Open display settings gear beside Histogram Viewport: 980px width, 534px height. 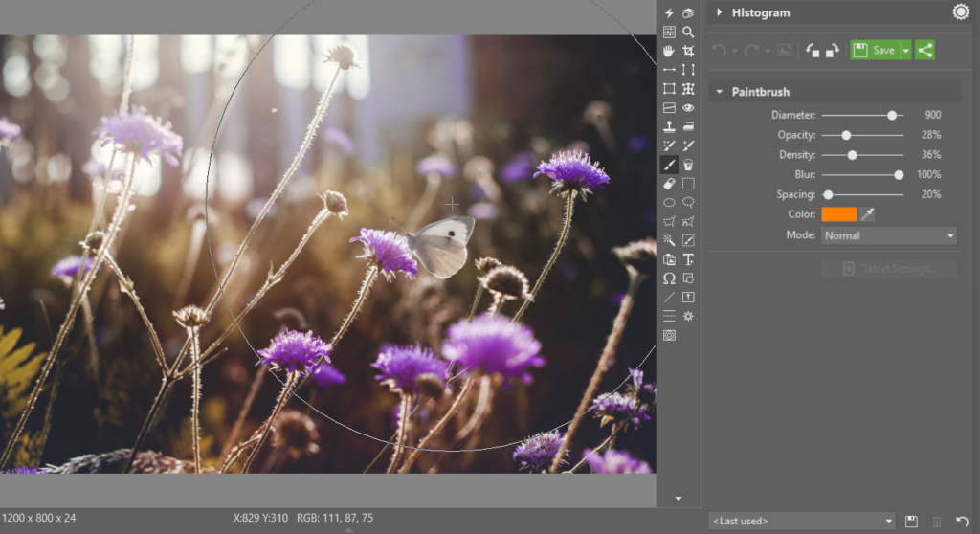coord(960,11)
